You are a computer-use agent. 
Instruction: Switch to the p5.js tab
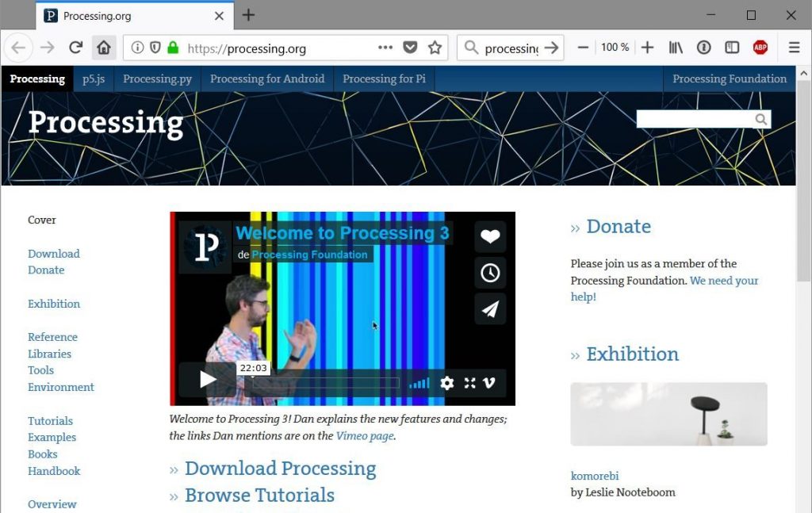[x=94, y=78]
